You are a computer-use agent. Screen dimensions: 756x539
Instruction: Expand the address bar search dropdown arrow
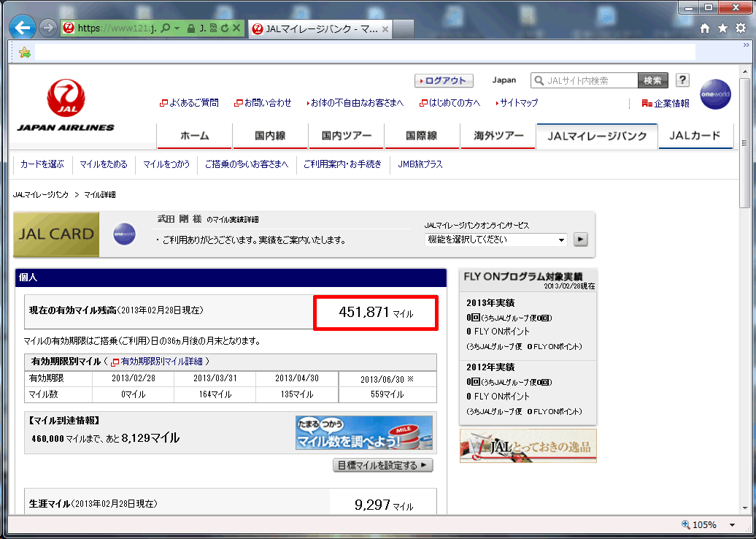tap(177, 28)
